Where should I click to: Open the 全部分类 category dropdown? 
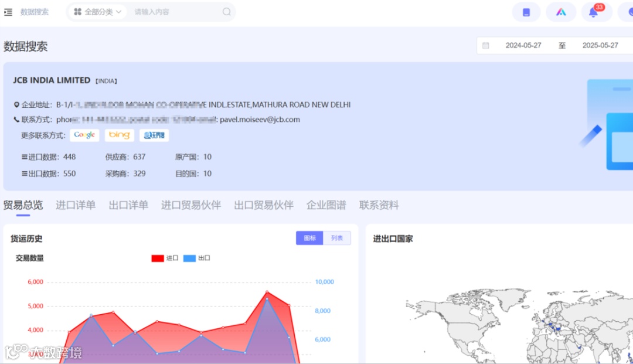[98, 12]
